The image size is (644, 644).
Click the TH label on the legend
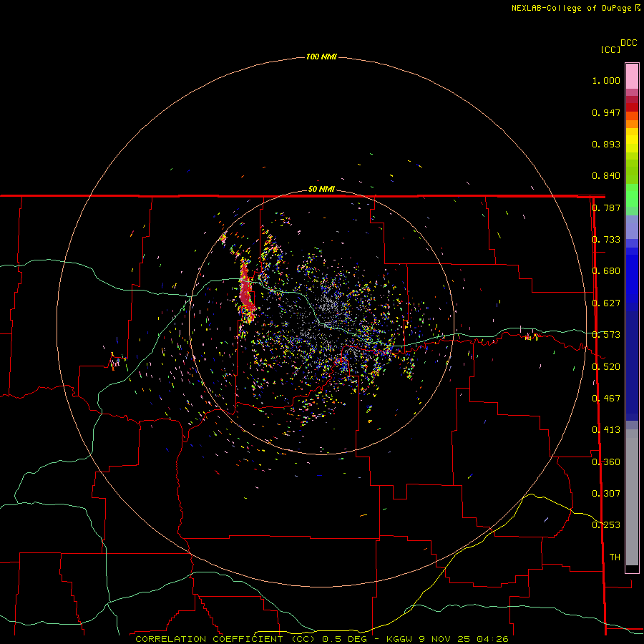[615, 557]
